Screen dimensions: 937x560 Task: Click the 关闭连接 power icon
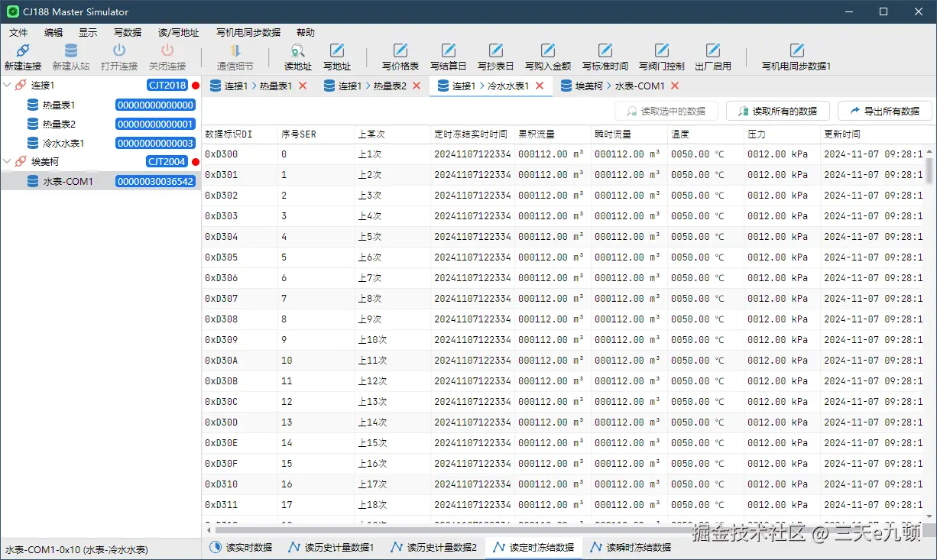[x=167, y=51]
